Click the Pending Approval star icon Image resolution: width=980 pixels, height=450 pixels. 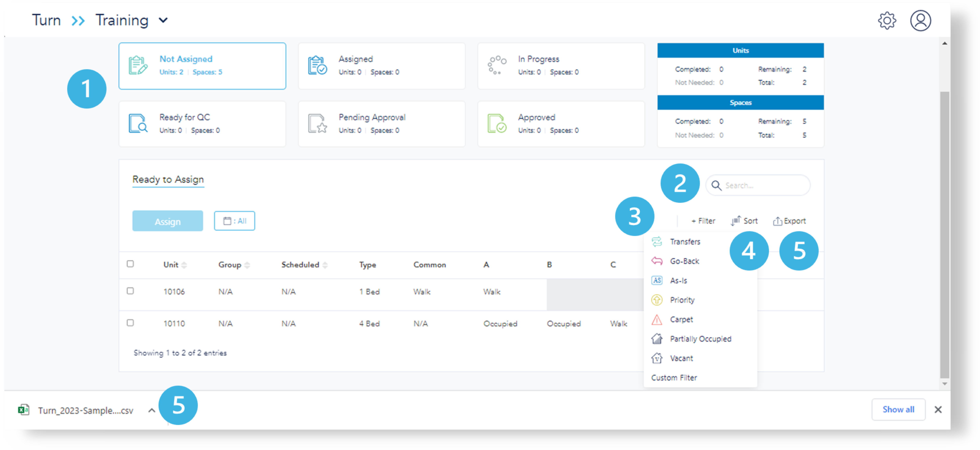[x=317, y=124]
